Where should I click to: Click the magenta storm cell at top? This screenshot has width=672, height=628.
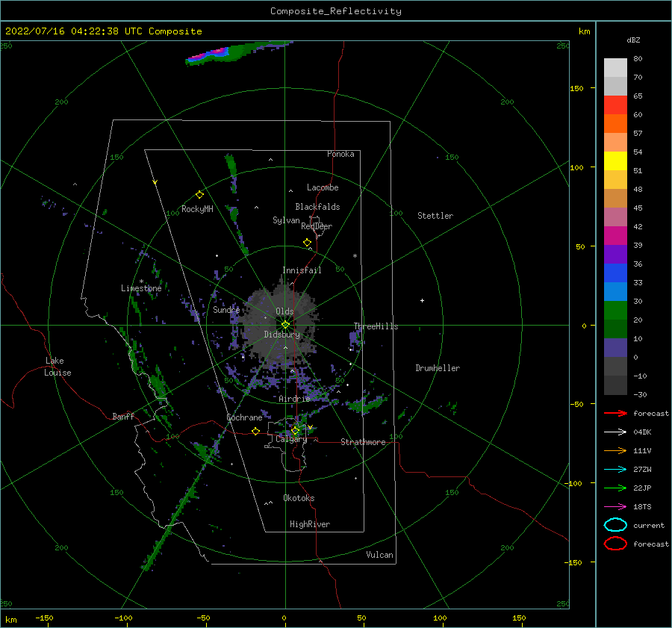pyautogui.click(x=210, y=54)
